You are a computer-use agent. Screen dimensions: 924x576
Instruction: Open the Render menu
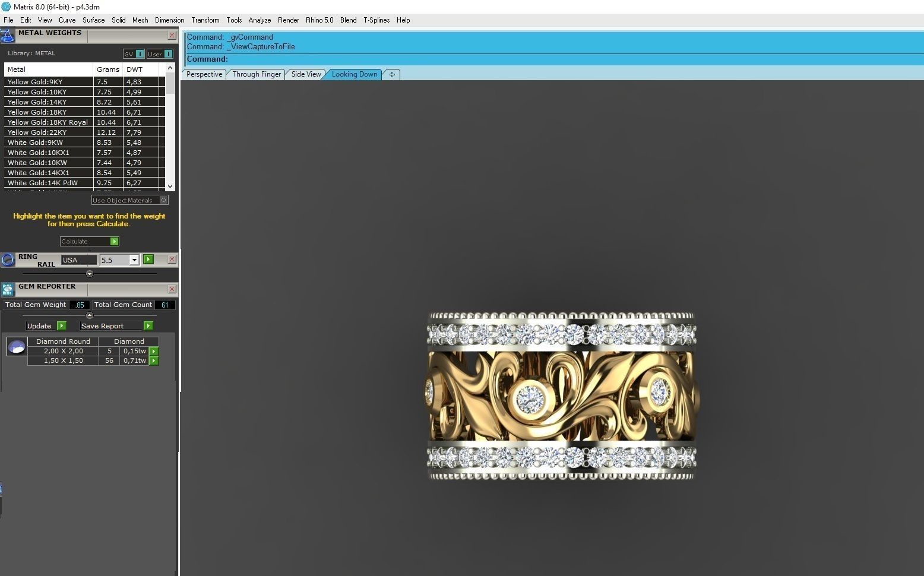coord(289,20)
